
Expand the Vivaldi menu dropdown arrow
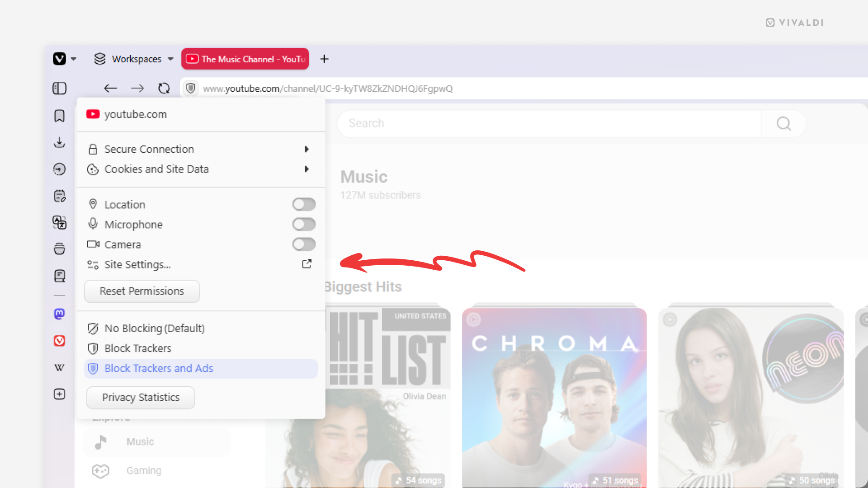[74, 59]
